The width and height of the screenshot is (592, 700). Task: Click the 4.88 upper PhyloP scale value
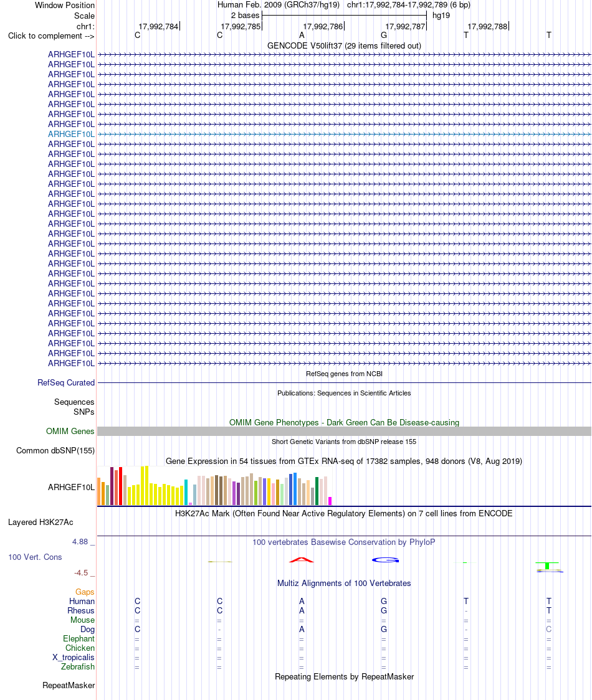point(80,542)
